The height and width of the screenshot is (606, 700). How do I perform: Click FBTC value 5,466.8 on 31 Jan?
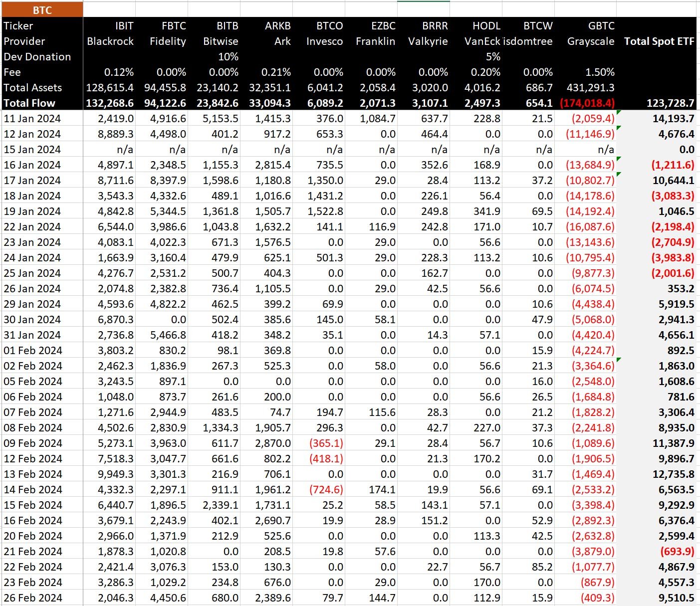(x=168, y=335)
